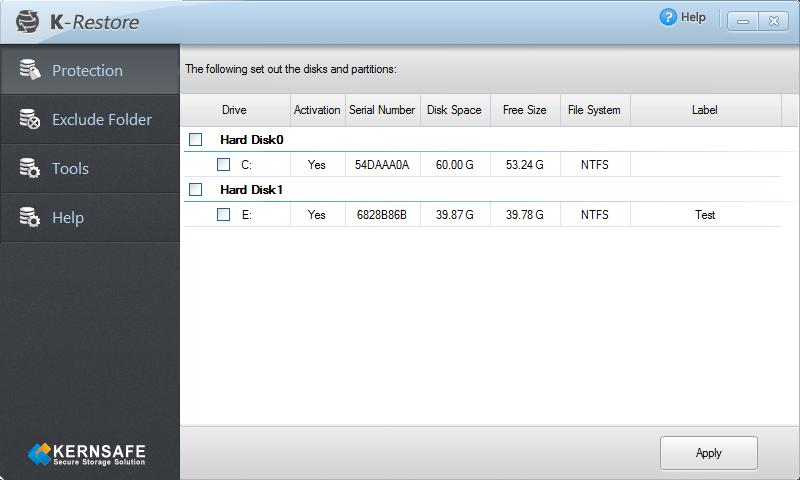Image resolution: width=800 pixels, height=480 pixels.
Task: Click the Protection disk icon in sidebar
Action: 30,69
